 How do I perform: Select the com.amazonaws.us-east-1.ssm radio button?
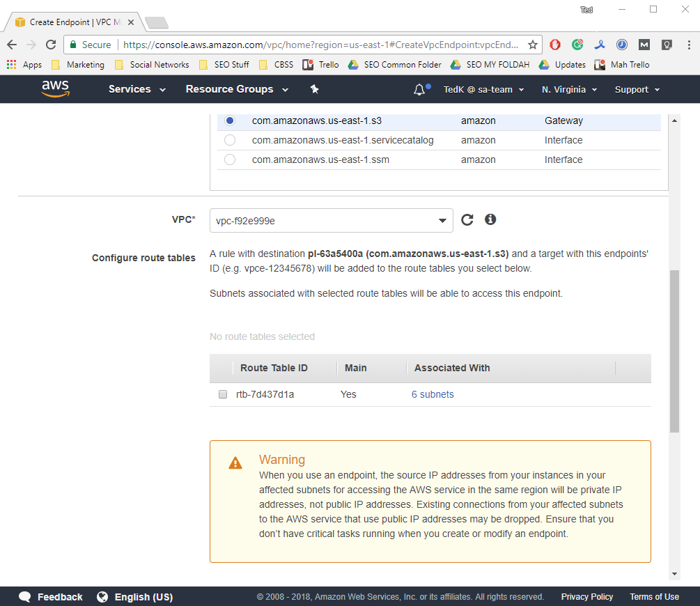click(x=230, y=160)
